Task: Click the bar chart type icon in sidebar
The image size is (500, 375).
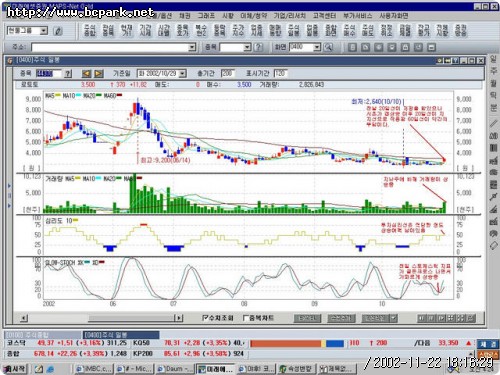Action: pos(494,148)
